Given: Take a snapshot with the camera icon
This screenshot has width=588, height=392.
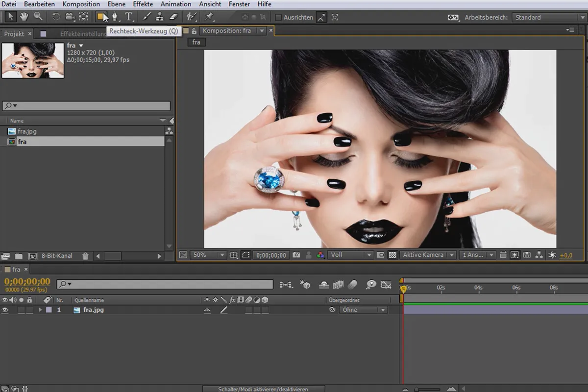Looking at the screenshot, I should pos(296,255).
